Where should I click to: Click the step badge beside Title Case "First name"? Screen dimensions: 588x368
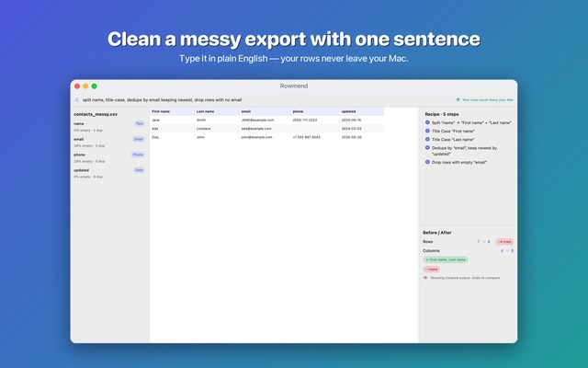(x=427, y=131)
